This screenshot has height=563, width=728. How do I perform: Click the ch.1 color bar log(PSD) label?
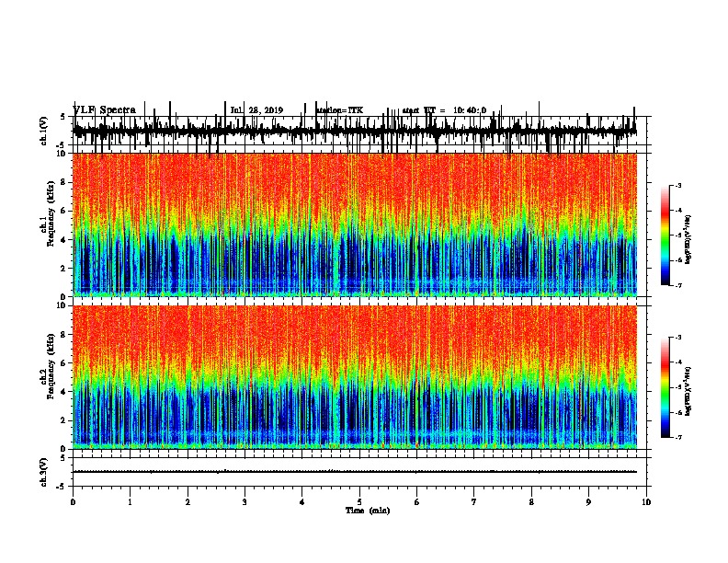[688, 239]
